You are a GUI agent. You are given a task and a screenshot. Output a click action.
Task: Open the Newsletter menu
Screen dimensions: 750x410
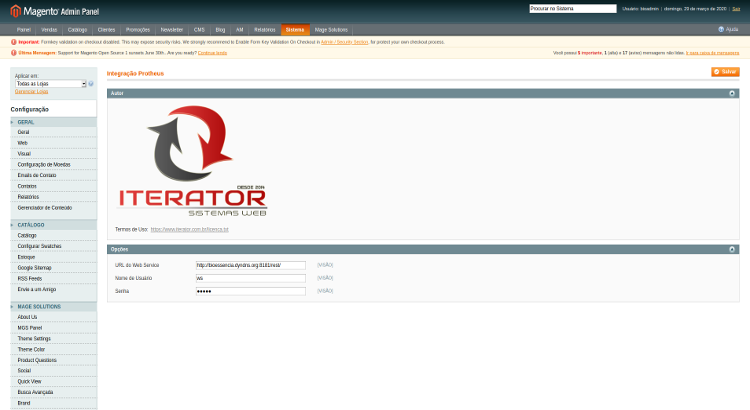point(172,30)
